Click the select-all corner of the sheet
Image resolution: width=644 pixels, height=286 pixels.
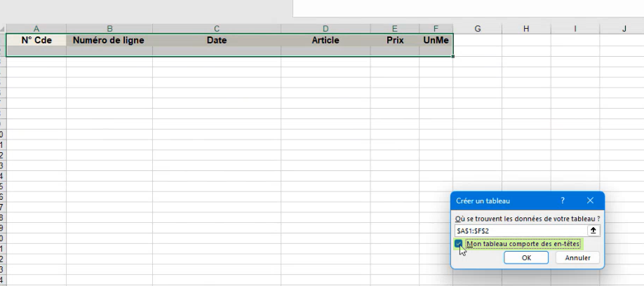click(x=3, y=29)
